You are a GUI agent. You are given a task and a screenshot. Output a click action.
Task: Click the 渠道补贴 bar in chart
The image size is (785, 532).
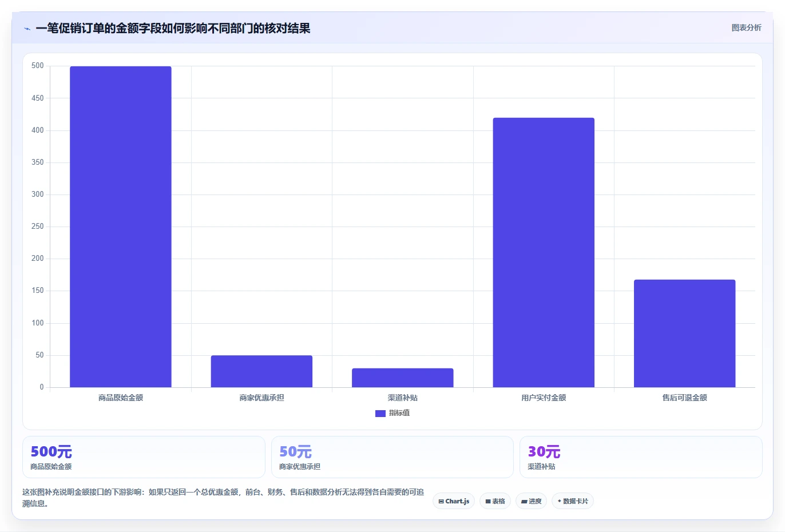coord(403,378)
